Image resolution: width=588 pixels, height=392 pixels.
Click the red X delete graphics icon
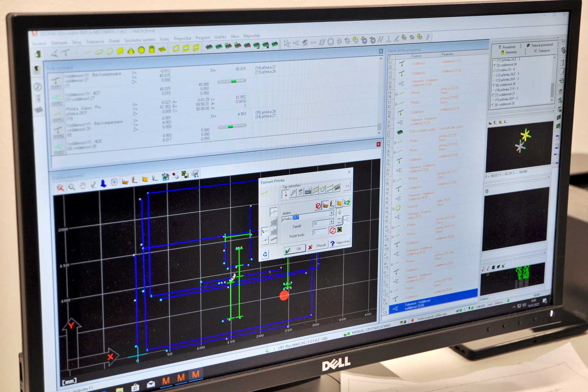tap(60, 188)
